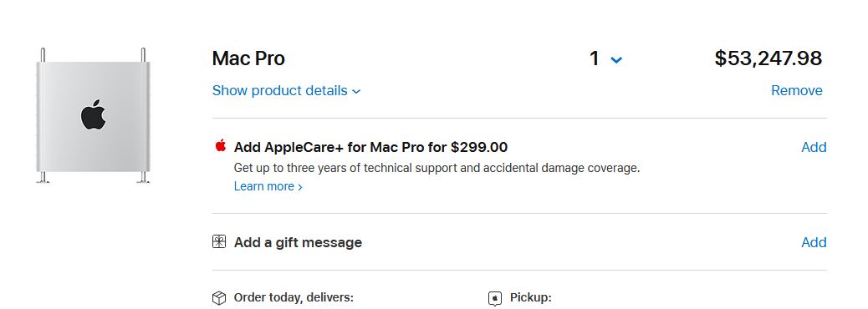Image resolution: width=868 pixels, height=309 pixels.
Task: Open the quantity dropdown showing 1
Action: [x=605, y=58]
